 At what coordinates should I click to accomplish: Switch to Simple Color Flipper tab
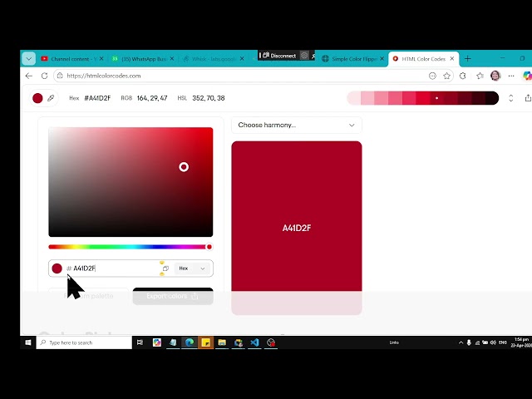351,59
